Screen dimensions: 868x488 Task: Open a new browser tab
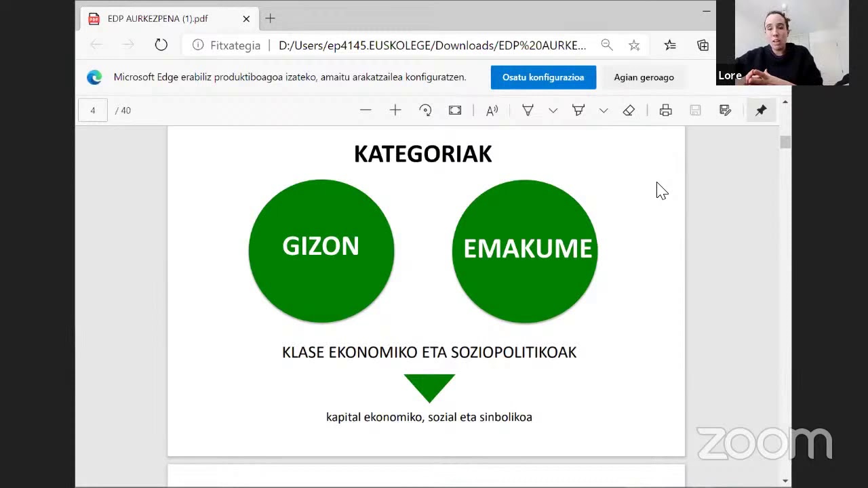click(x=270, y=18)
